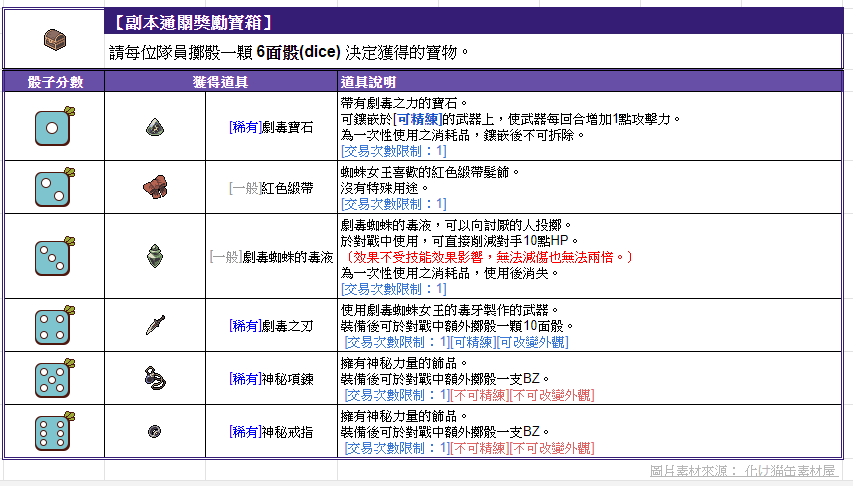Select the 【副本通關獎勵寶箱】 title header

coord(192,23)
